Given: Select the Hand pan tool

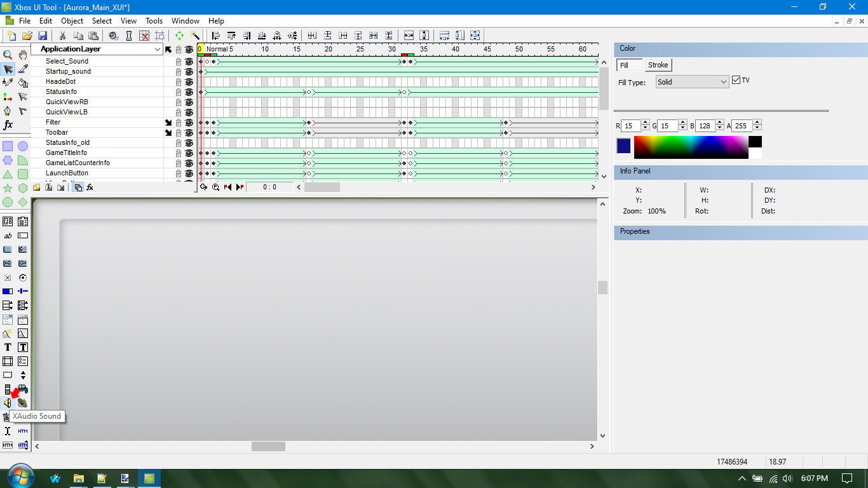Looking at the screenshot, I should coord(23,55).
